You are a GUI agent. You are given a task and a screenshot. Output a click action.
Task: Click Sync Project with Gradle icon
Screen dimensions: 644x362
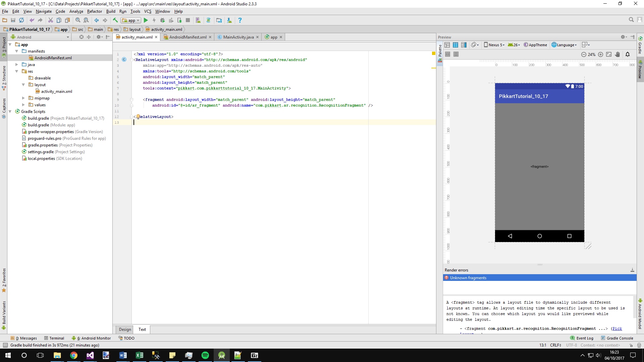[208, 20]
